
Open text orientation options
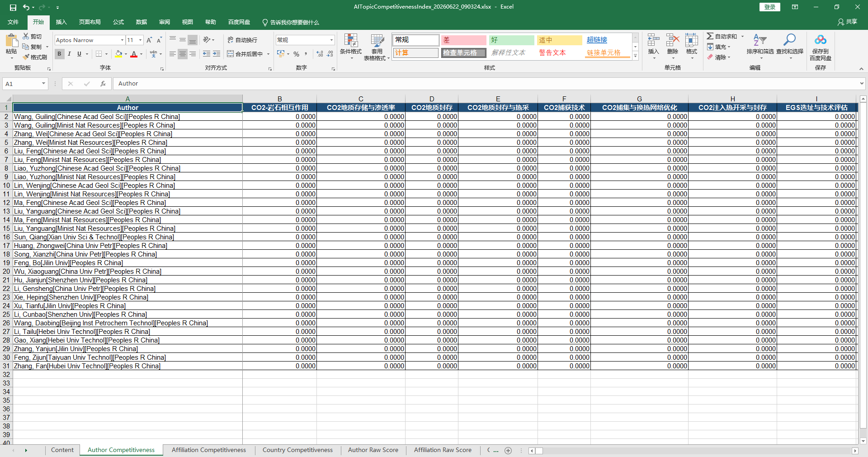[x=209, y=40]
